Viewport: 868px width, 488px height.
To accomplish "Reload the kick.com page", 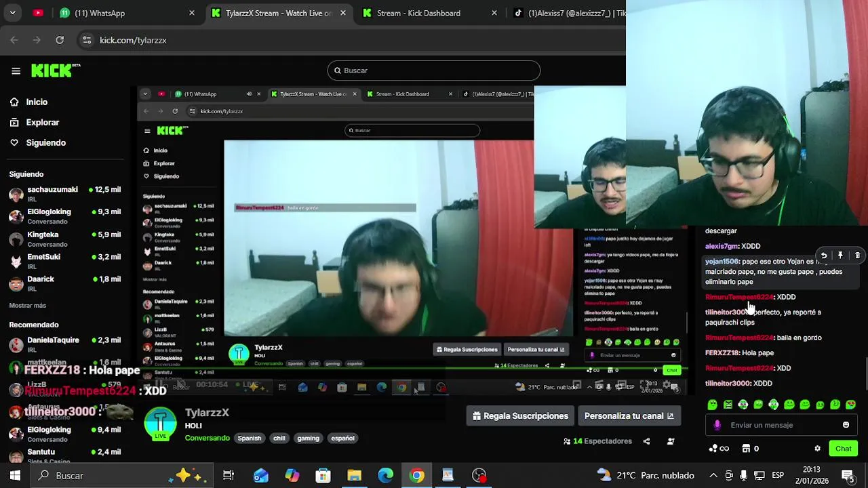I will point(60,40).
